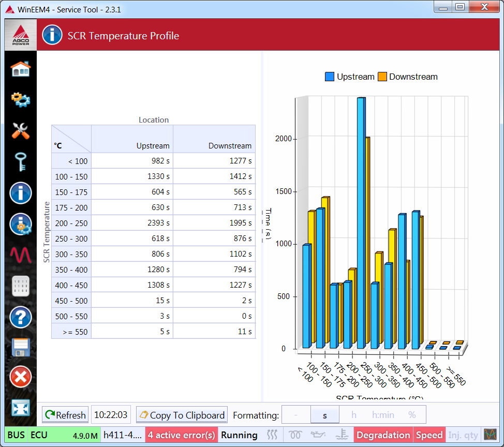This screenshot has height=447, width=504.
Task: Select the wrench and screwdriver tools icon
Action: pyautogui.click(x=21, y=131)
